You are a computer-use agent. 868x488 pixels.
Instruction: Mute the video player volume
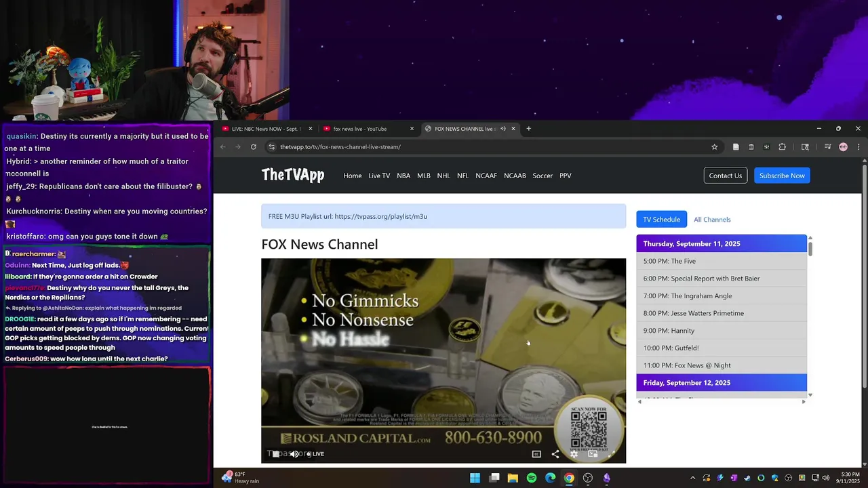point(294,454)
